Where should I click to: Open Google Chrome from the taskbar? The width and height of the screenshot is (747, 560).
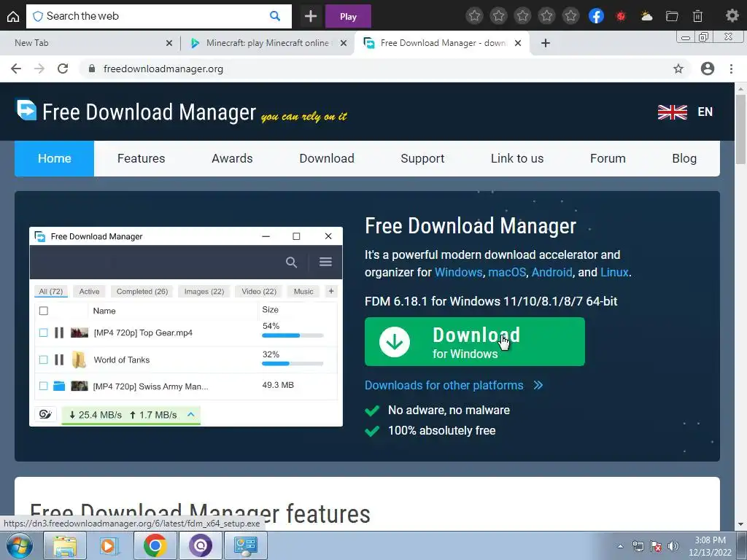pos(155,545)
